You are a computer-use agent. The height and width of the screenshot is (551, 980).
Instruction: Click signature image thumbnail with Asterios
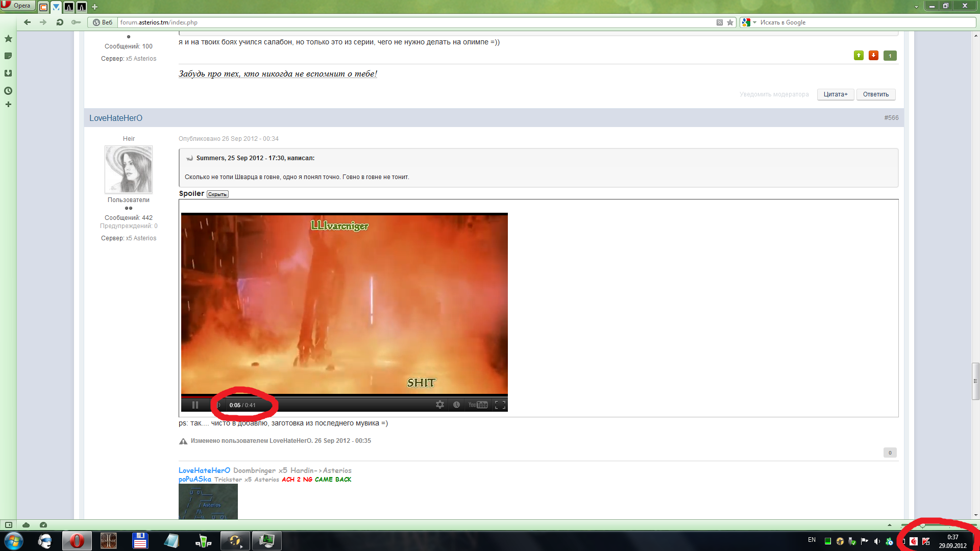click(208, 502)
